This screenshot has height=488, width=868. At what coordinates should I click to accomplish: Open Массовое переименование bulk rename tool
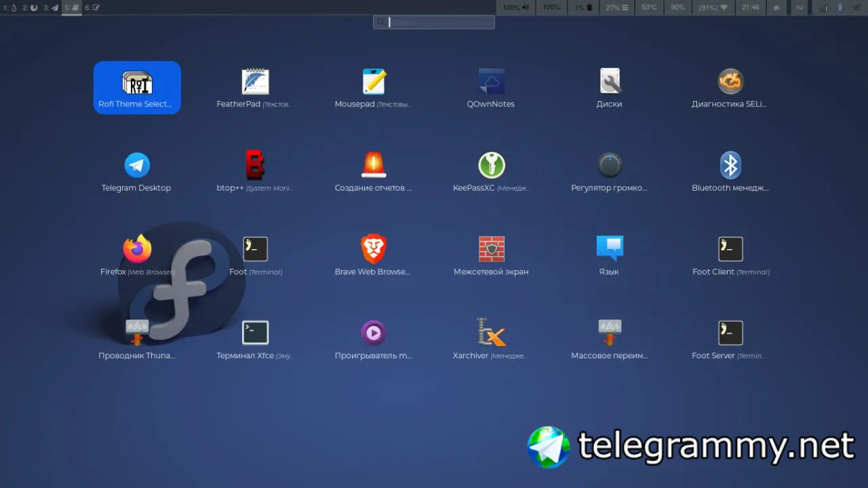click(x=609, y=340)
